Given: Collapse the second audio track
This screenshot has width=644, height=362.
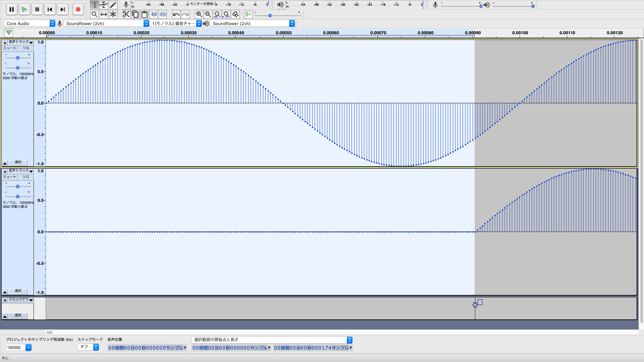Looking at the screenshot, I should click(5, 292).
